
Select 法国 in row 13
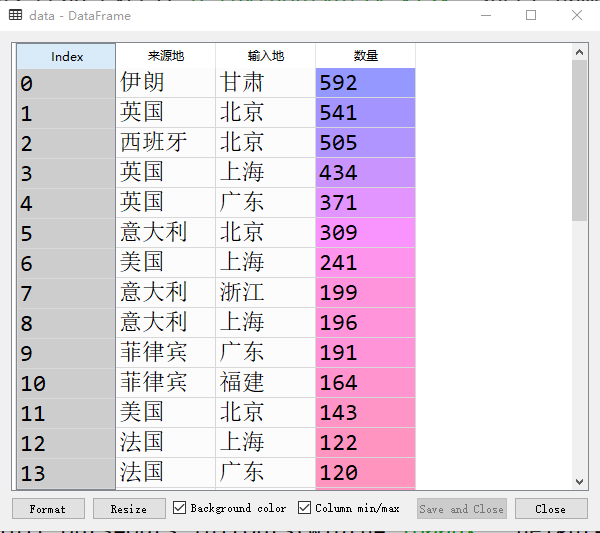pos(166,473)
